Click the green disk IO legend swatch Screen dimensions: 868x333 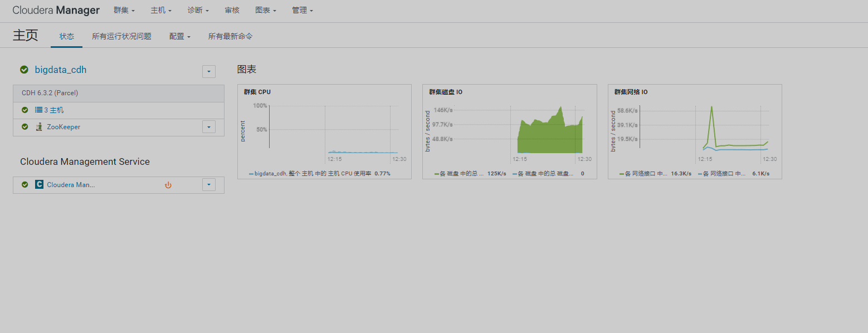(x=437, y=174)
